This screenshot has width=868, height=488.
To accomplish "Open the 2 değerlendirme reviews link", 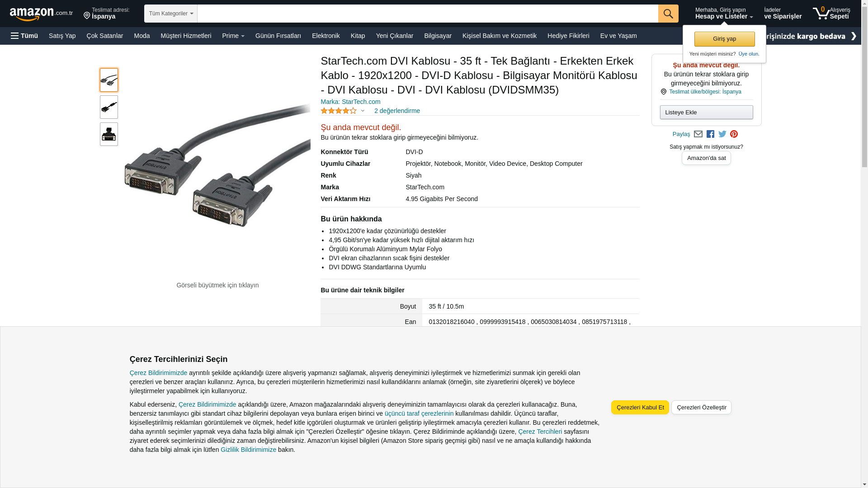I will pos(397,111).
